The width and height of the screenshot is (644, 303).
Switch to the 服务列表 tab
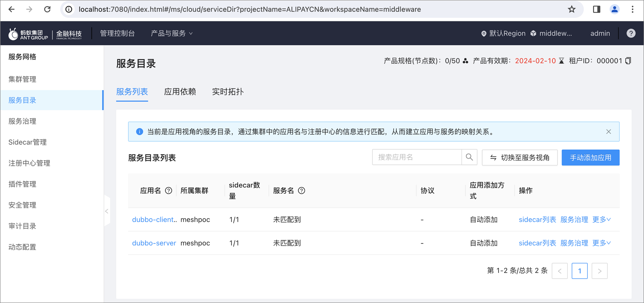point(132,92)
